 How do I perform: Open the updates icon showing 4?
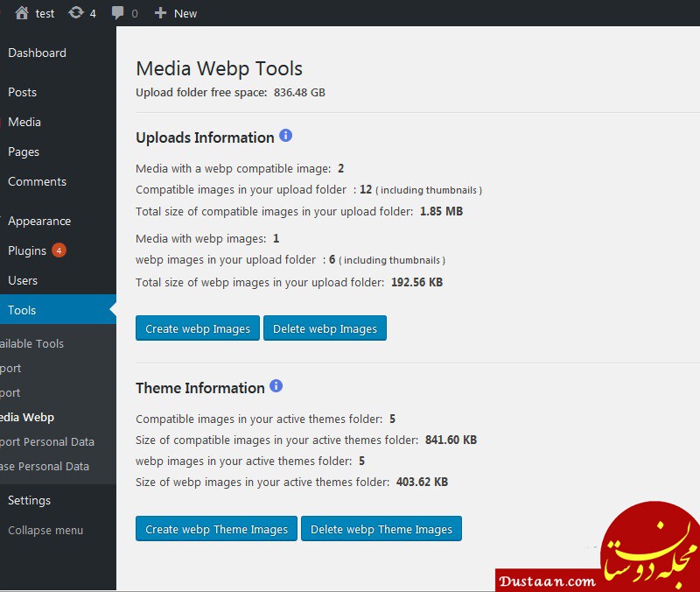76,12
